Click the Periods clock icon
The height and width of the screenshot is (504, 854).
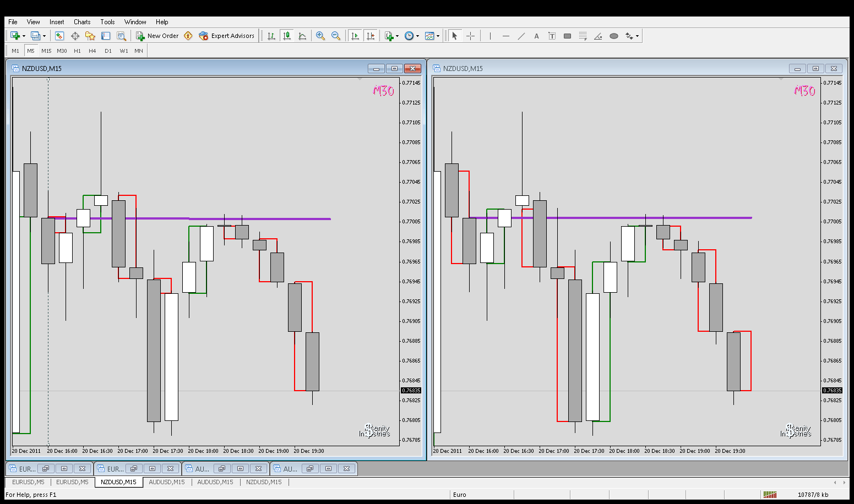(409, 36)
